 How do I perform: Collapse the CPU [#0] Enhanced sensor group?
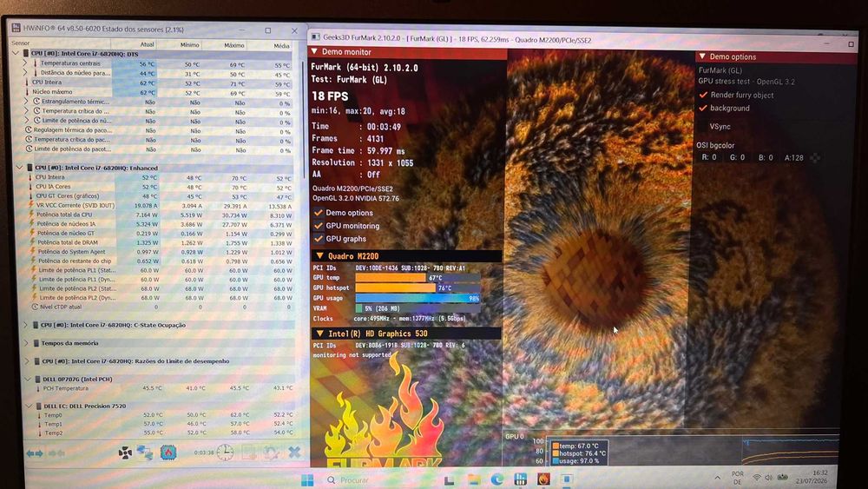(x=20, y=168)
